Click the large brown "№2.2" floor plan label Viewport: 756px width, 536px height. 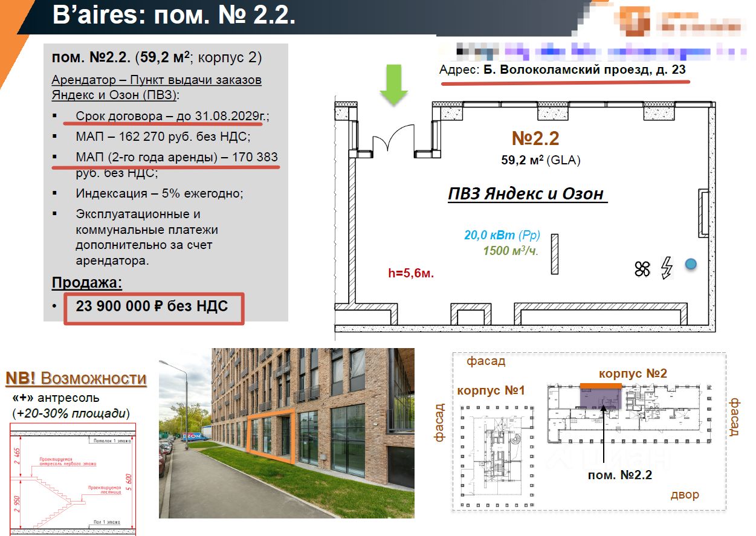pos(535,138)
